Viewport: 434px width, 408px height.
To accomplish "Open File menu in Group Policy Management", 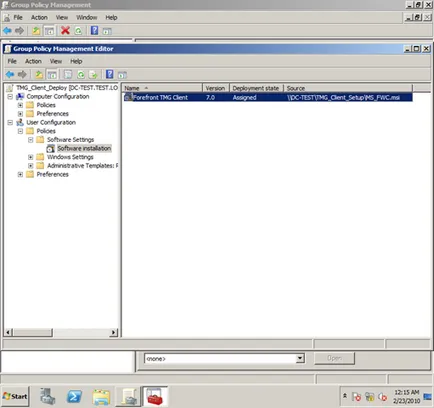I will coord(18,17).
